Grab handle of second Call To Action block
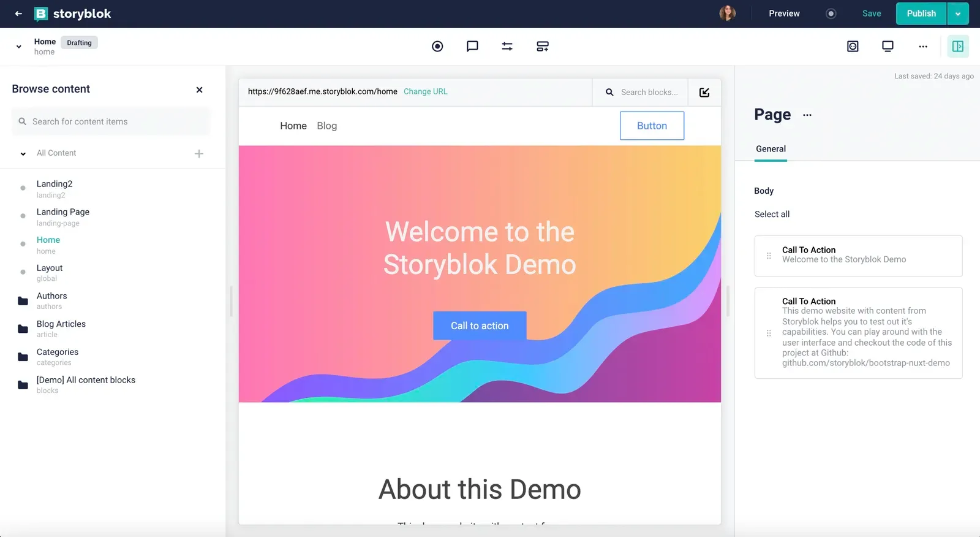The image size is (980, 537). point(769,333)
